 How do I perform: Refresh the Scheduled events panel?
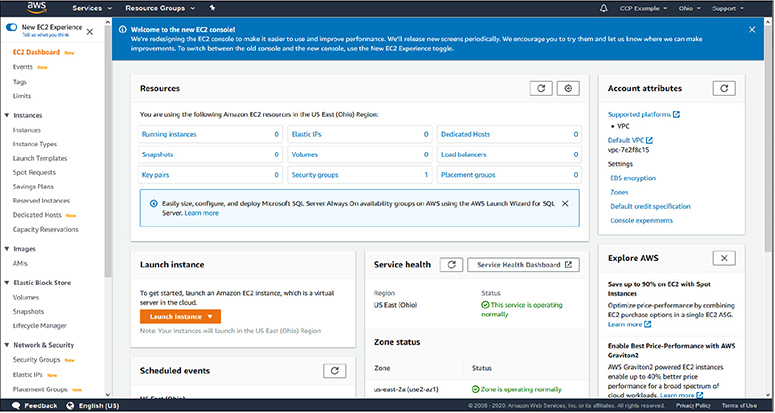[335, 370]
